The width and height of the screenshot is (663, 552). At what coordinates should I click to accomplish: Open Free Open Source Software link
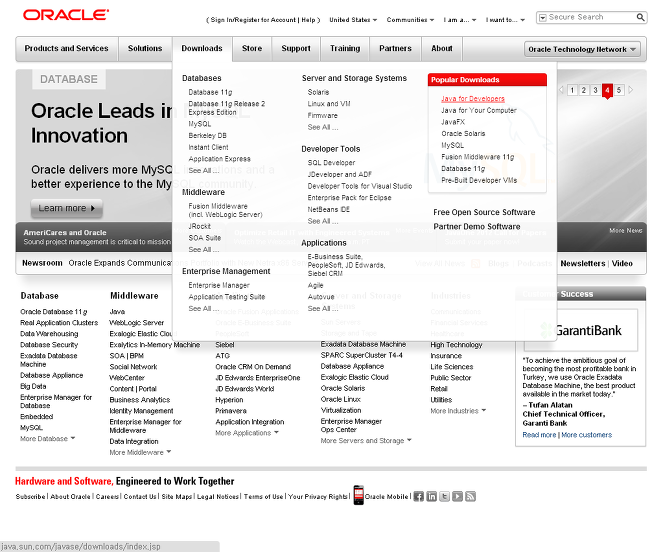tap(484, 212)
